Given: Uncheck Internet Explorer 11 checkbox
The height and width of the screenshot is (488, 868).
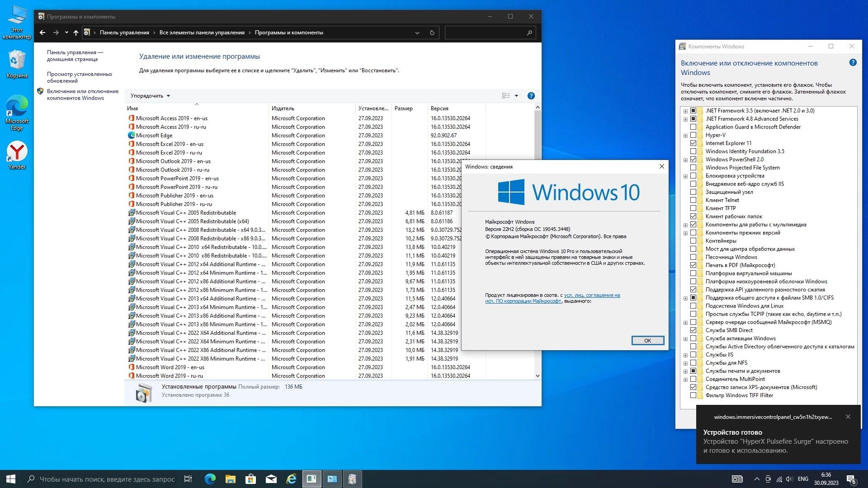Looking at the screenshot, I should pos(693,143).
